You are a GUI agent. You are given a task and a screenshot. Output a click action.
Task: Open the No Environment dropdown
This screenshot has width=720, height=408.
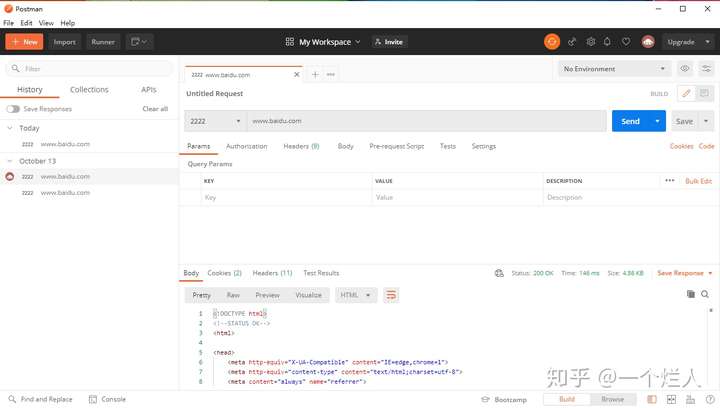pos(614,69)
